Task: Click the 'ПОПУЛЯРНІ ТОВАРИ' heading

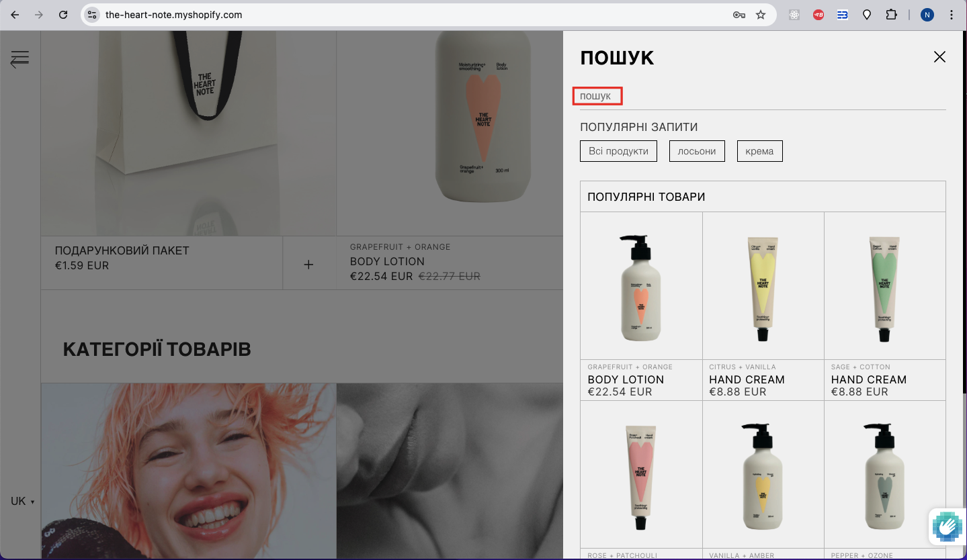Action: pyautogui.click(x=646, y=197)
